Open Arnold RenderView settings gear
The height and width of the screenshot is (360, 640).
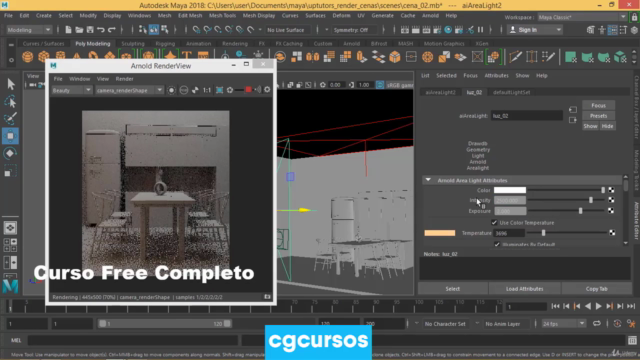pos(267,90)
